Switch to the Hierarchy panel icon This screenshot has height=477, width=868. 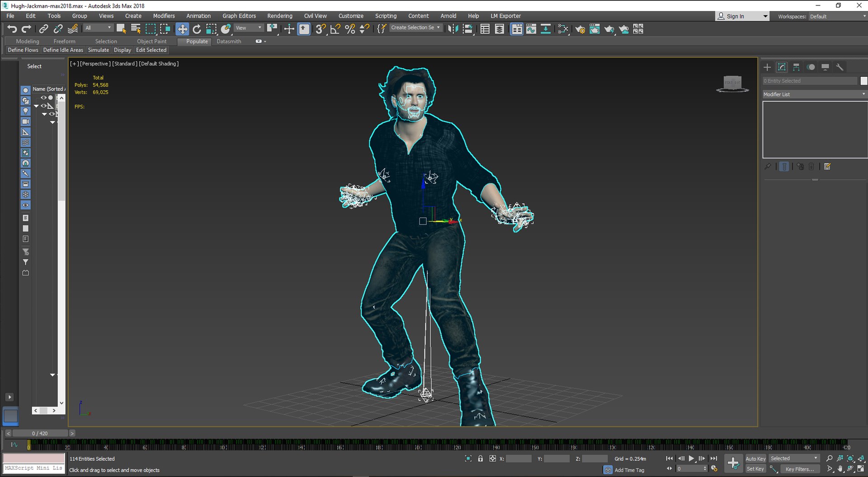pyautogui.click(x=796, y=67)
